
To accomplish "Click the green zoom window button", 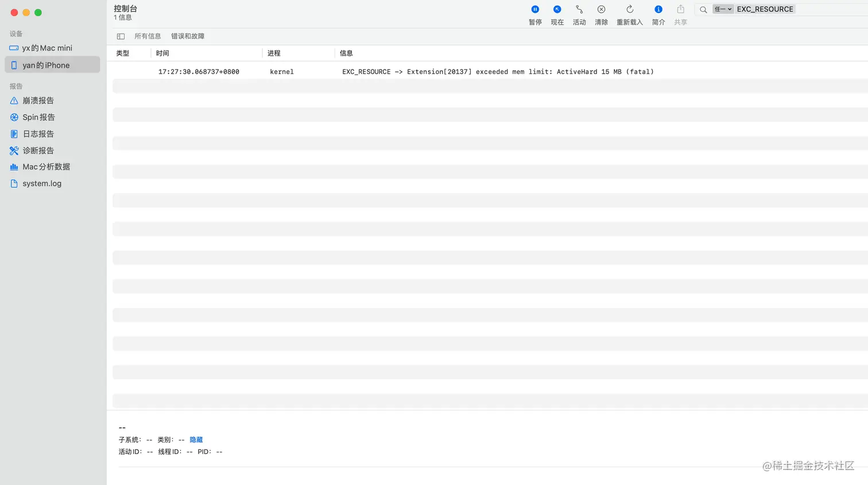I will (38, 13).
